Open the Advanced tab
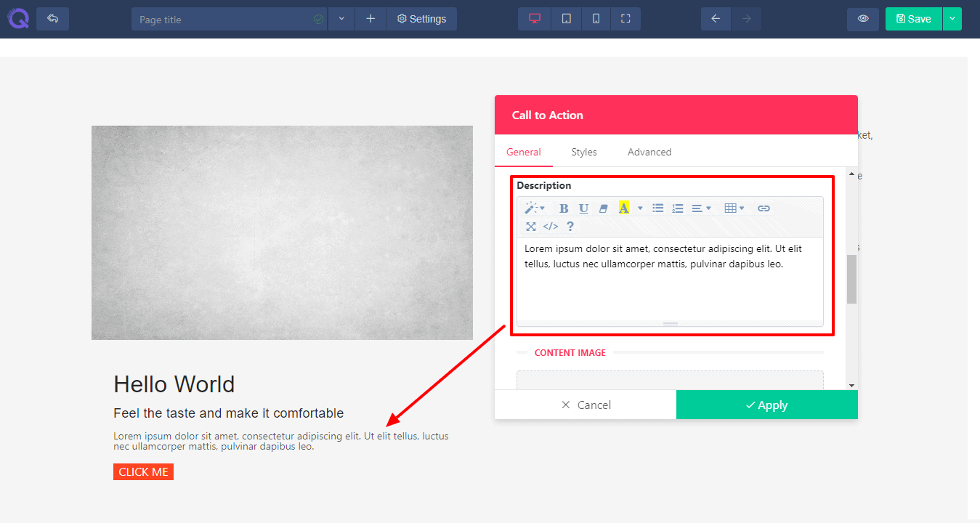Screen dimensions: 980x523 (x=649, y=152)
